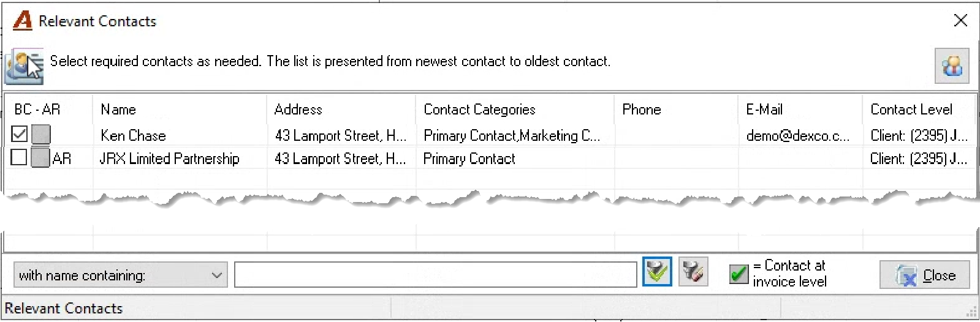This screenshot has width=980, height=322.
Task: Click the contacts icon at top right
Action: tap(952, 66)
